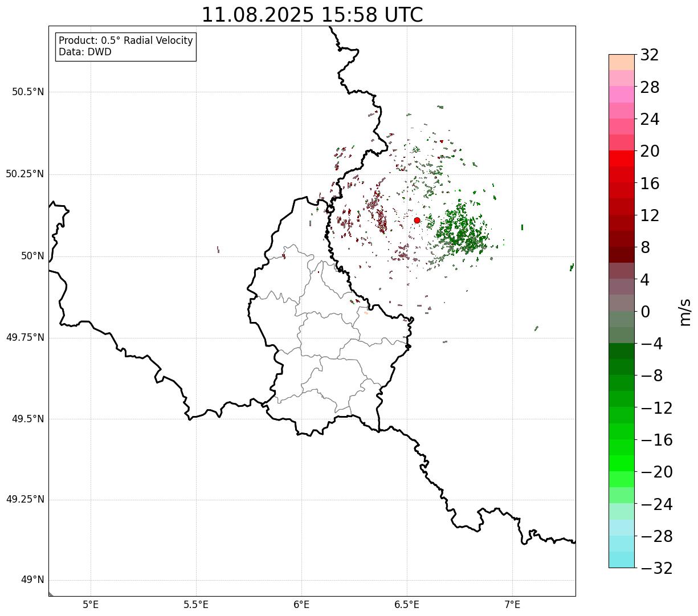Click the 5.5°E longitude label
This screenshot has height=616, width=698.
pyautogui.click(x=196, y=605)
